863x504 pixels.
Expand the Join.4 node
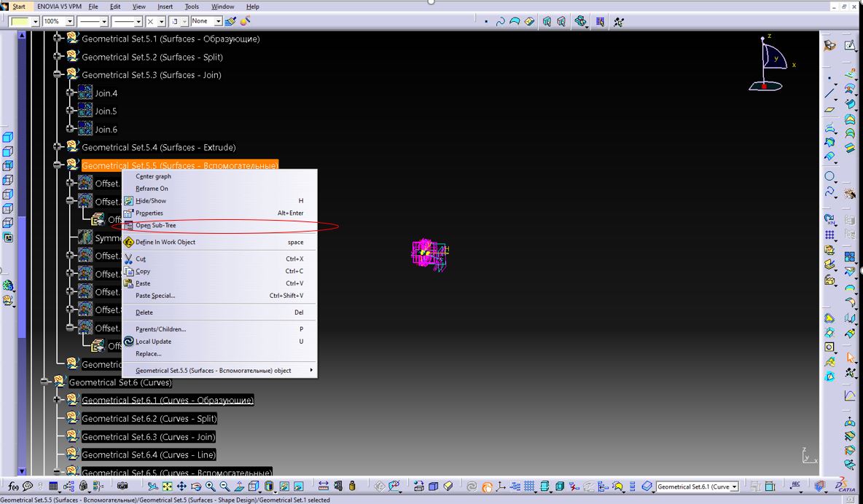point(70,93)
